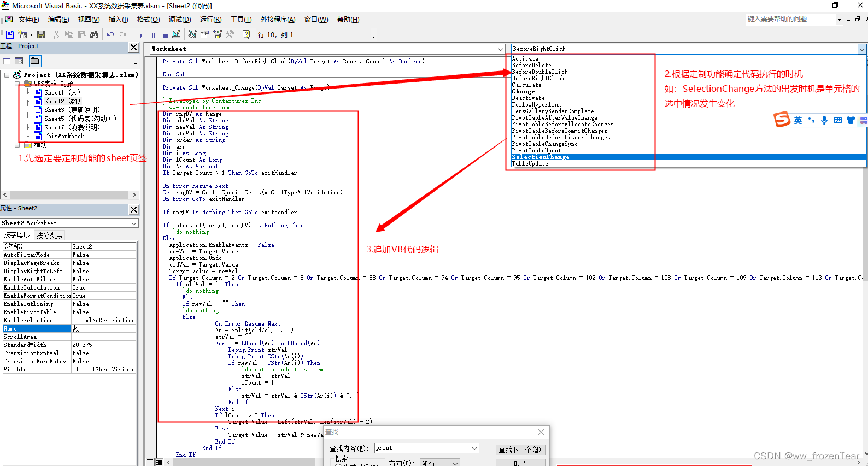Open the Properties Window toolbar icon
This screenshot has height=466, width=868.
(x=205, y=34)
